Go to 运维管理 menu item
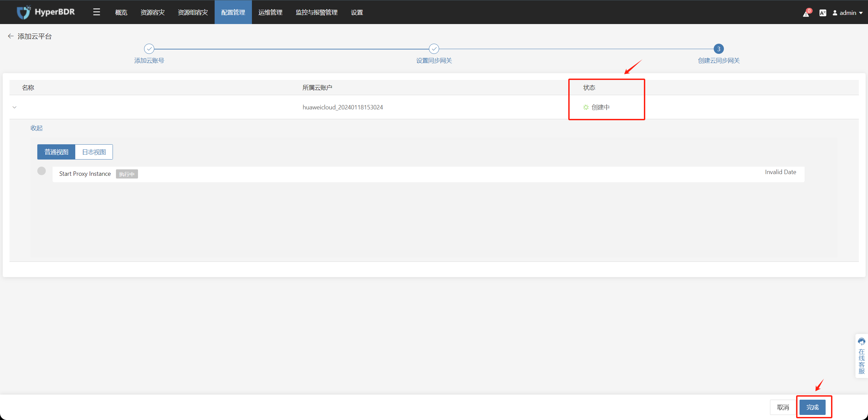The height and width of the screenshot is (420, 868). [270, 13]
